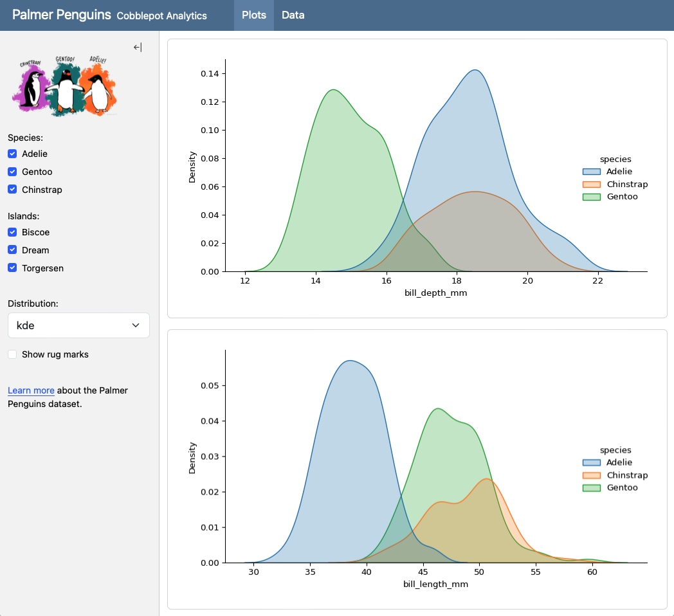674x616 pixels.
Task: Switch to the Data tab
Action: pyautogui.click(x=293, y=15)
